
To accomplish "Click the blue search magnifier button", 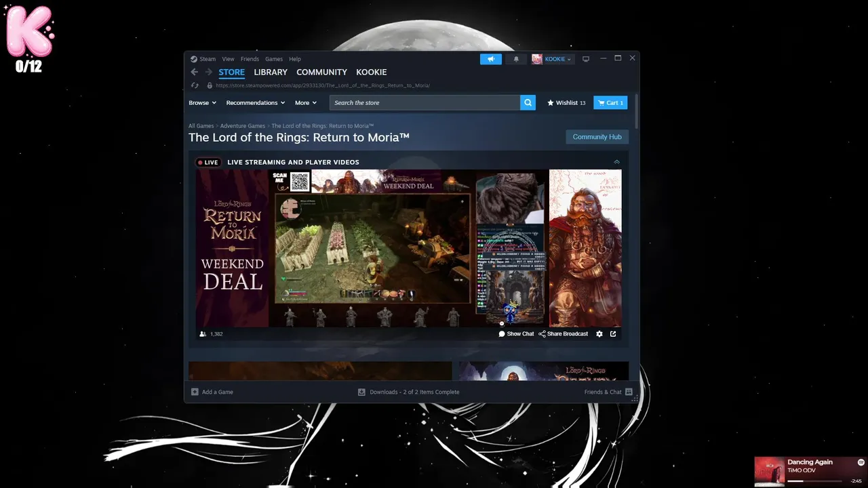I will pos(528,102).
